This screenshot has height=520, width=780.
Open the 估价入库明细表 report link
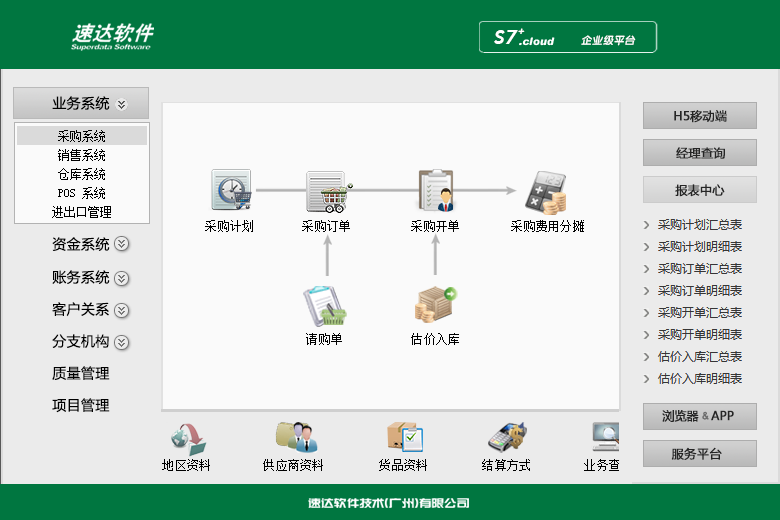point(699,379)
